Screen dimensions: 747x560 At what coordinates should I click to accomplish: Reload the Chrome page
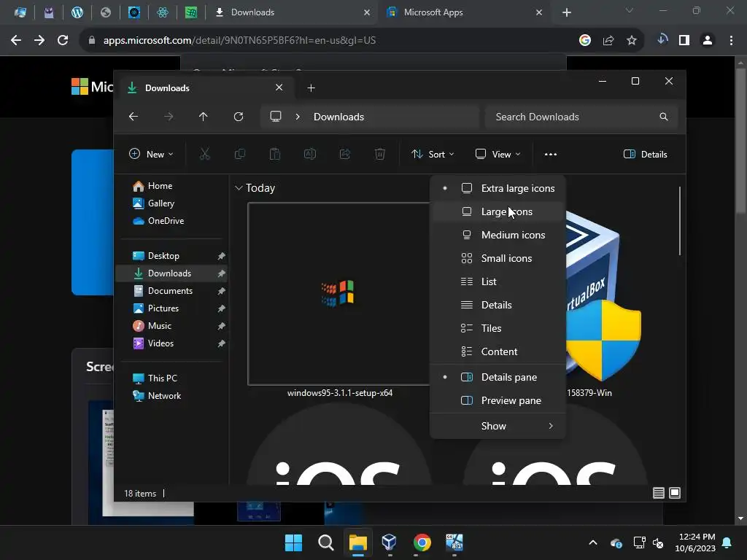click(x=63, y=40)
